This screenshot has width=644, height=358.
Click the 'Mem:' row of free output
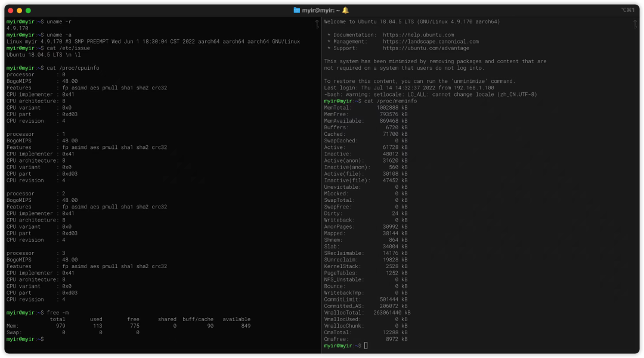[x=128, y=326]
